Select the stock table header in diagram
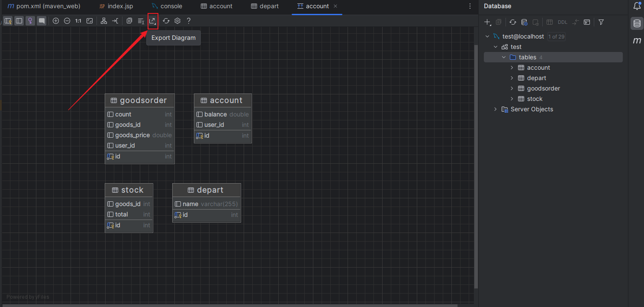 click(x=129, y=190)
